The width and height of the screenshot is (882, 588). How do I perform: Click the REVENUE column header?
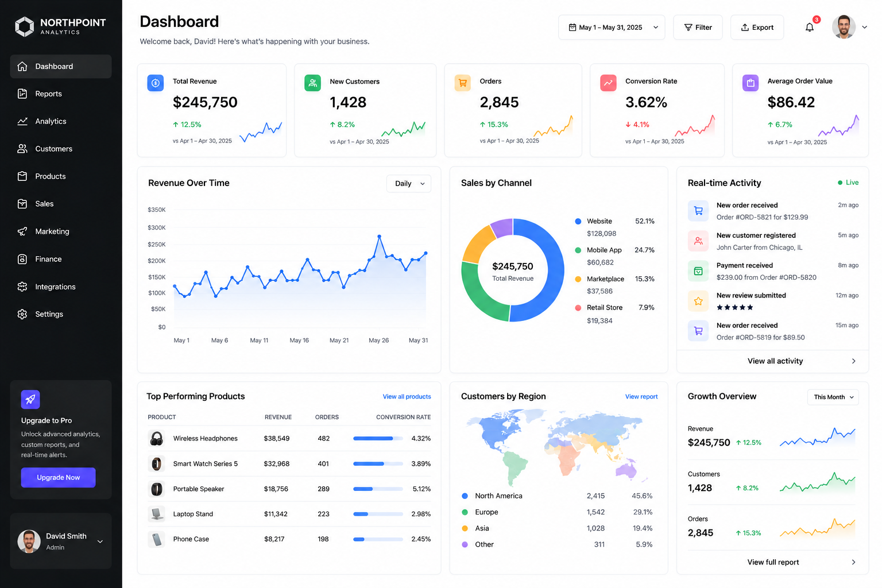point(278,417)
